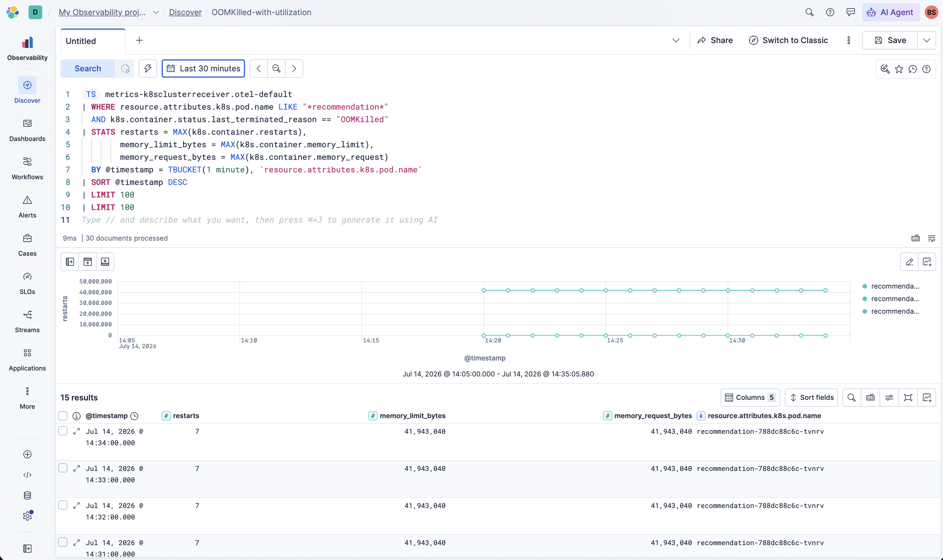Click the search magnifier in top header
Screen dimensions: 943x560
click(x=809, y=12)
